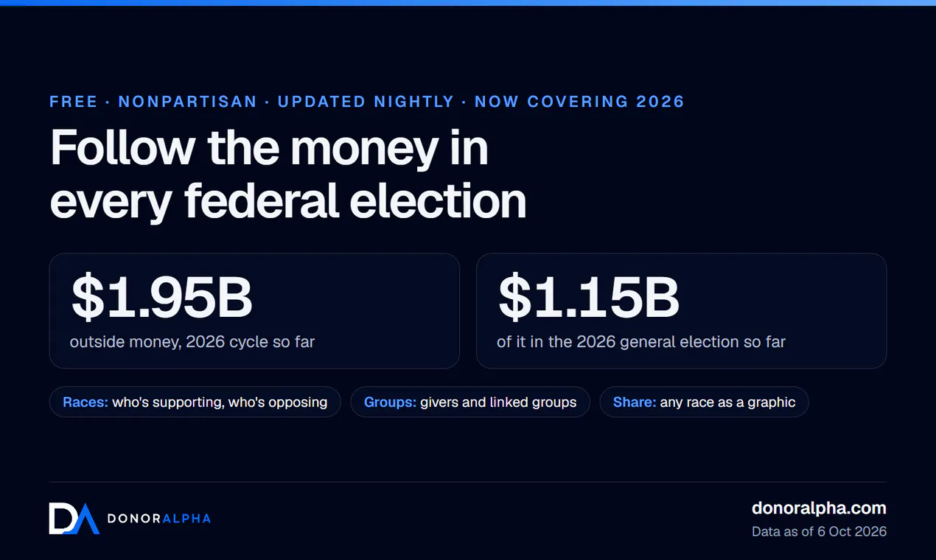The width and height of the screenshot is (936, 560).
Task: Click the $1.95B figure
Action: 161,297
